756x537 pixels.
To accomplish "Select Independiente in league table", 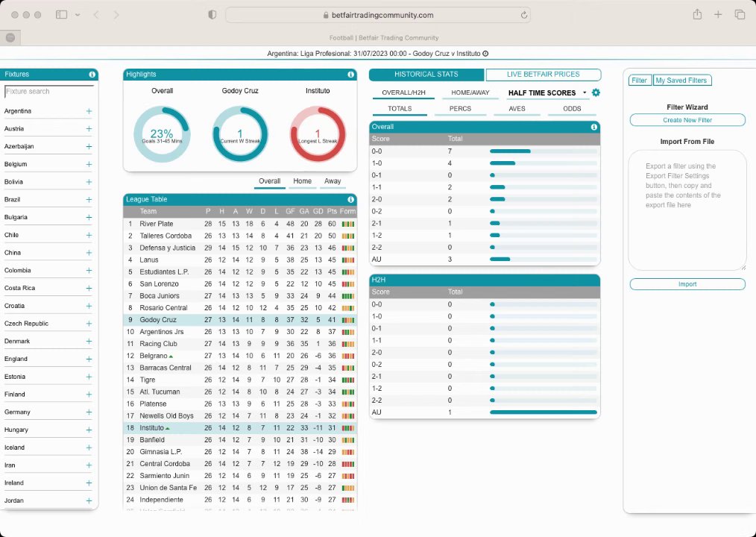I will (240, 500).
